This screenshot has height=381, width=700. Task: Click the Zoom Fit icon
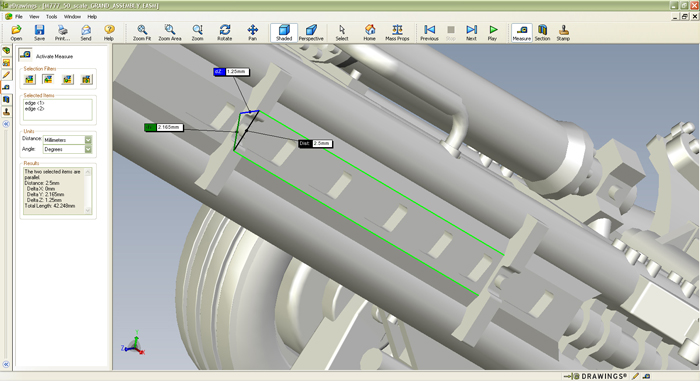(x=142, y=33)
